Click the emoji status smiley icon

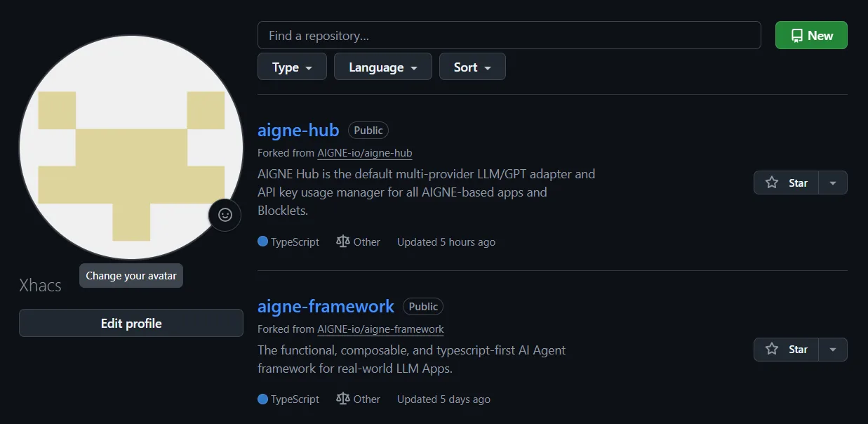click(x=225, y=215)
